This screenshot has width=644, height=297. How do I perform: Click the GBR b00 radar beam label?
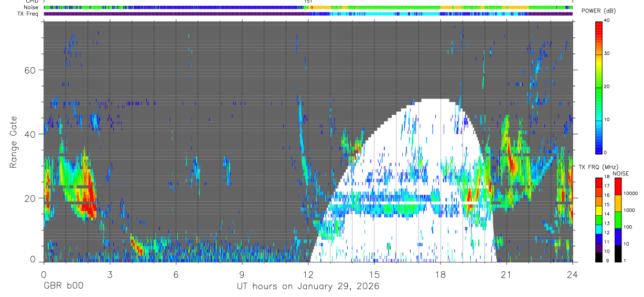tap(63, 287)
